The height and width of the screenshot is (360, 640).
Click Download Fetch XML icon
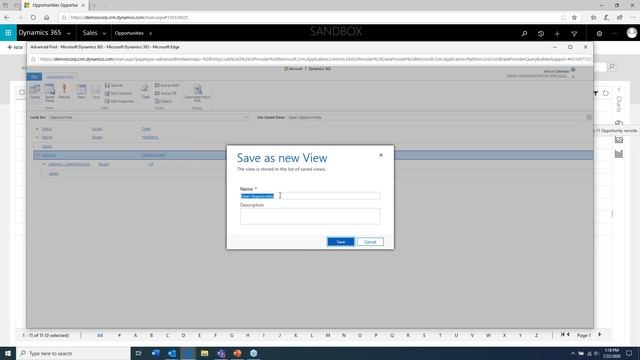(197, 93)
